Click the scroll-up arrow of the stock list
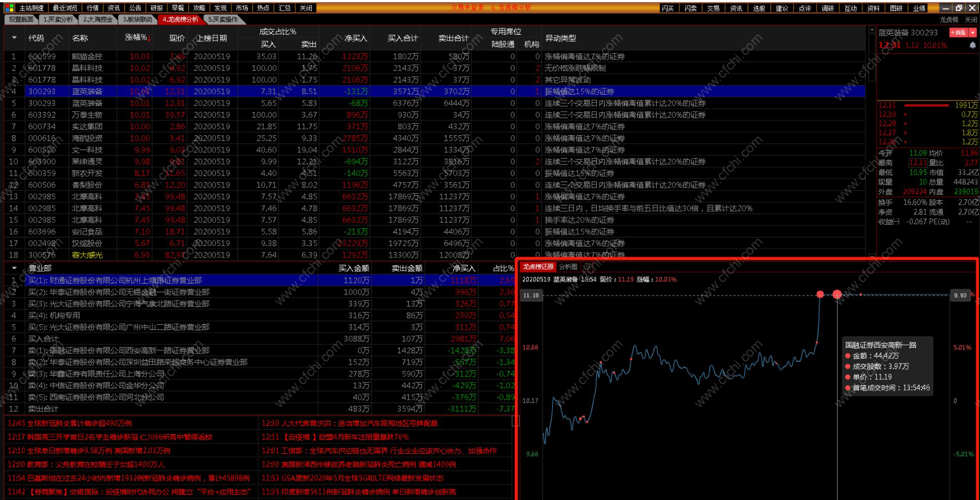The width and height of the screenshot is (980, 500). tap(871, 30)
